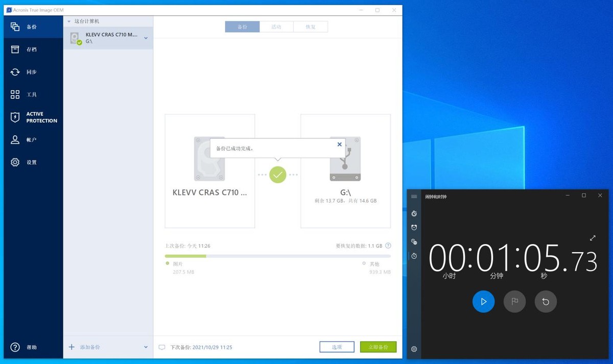Viewport: 613px width, 364px height.
Task: Click the 添加备份 label
Action: (90, 347)
